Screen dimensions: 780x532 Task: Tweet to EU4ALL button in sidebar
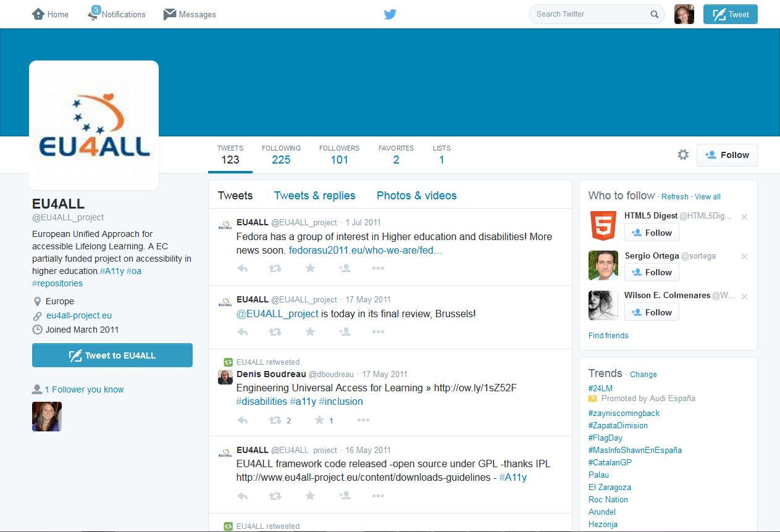click(x=112, y=355)
